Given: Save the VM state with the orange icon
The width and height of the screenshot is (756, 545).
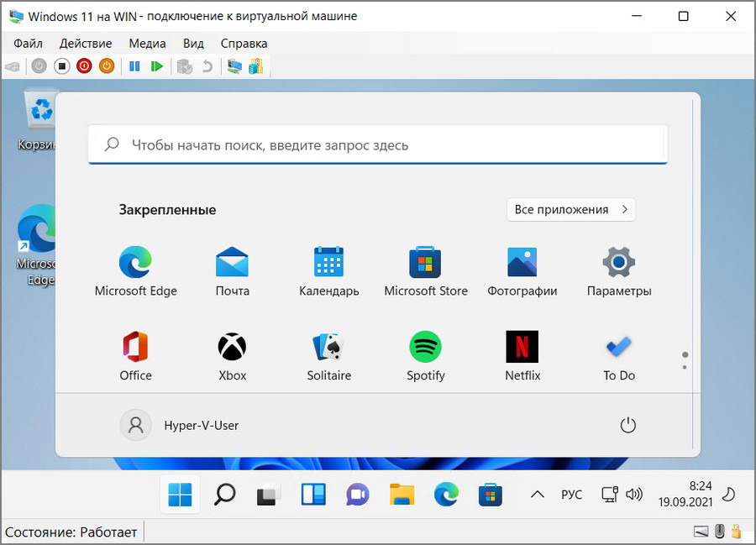Looking at the screenshot, I should (x=107, y=66).
